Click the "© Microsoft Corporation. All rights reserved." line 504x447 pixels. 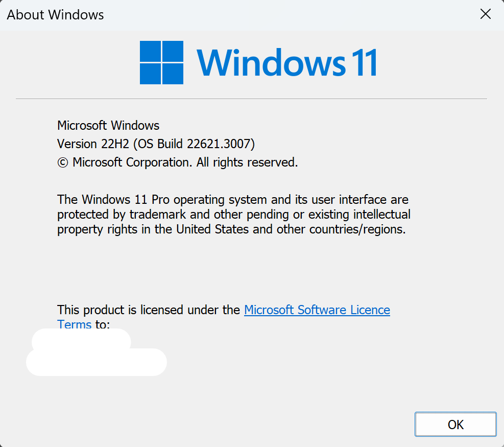point(177,162)
